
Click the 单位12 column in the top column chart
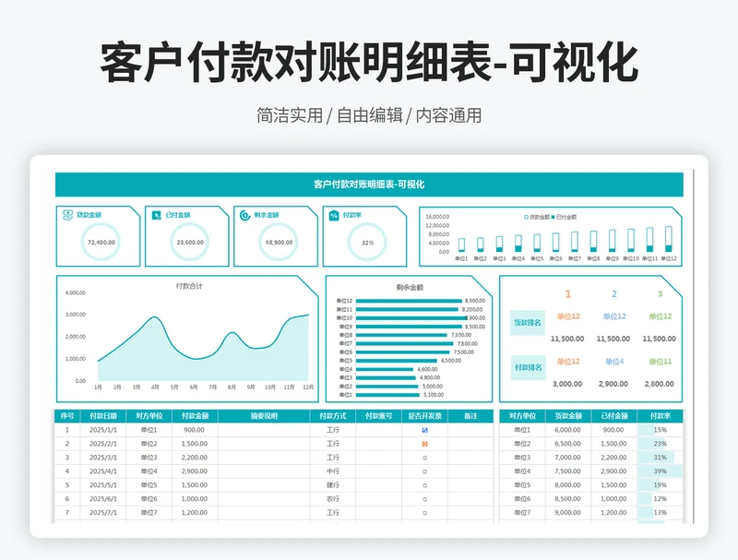pos(668,239)
